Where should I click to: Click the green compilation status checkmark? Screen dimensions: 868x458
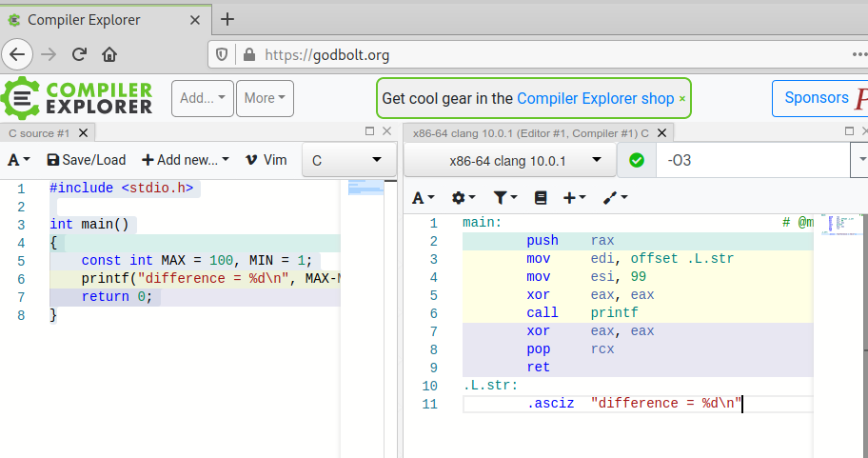[x=637, y=160]
